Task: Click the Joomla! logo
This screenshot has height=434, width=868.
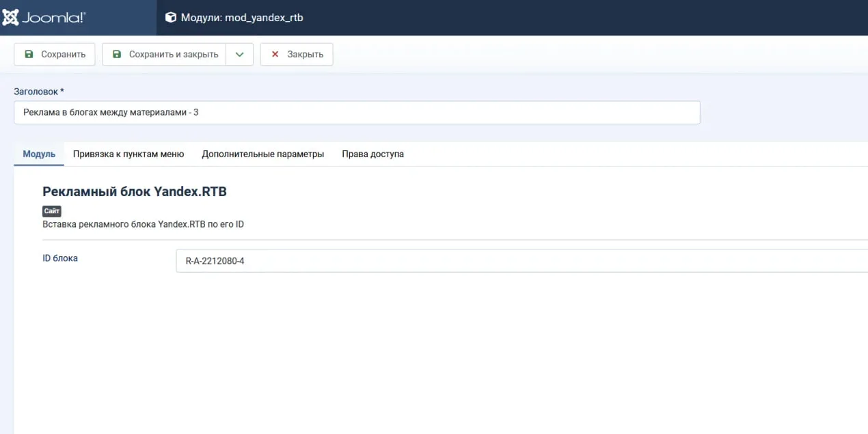Action: tap(44, 18)
